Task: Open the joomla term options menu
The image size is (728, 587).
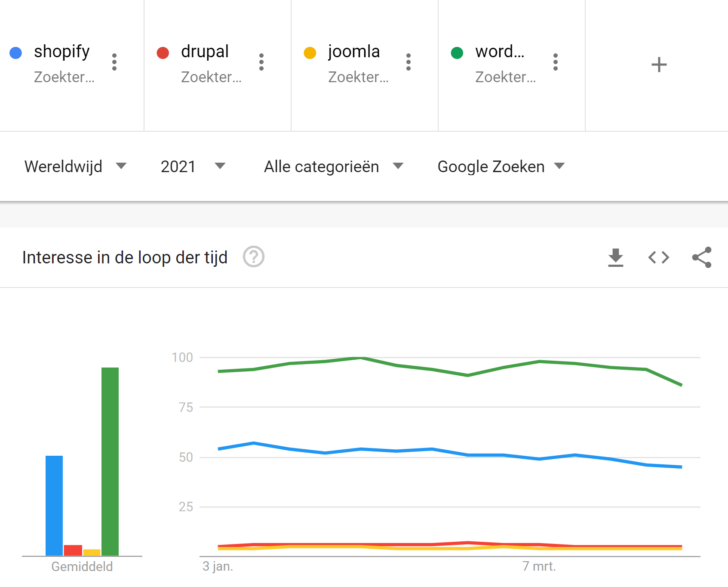Action: [409, 62]
